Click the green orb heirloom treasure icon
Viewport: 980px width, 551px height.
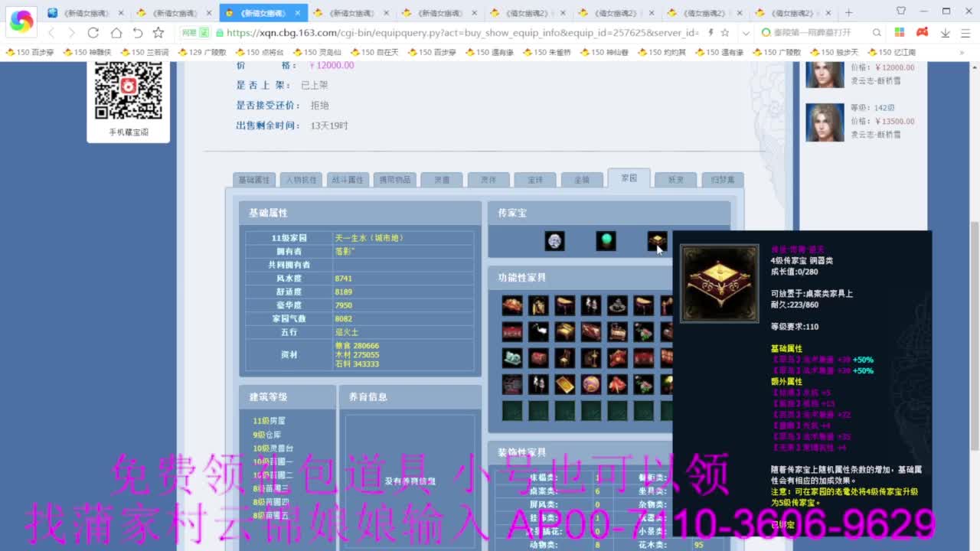click(606, 241)
